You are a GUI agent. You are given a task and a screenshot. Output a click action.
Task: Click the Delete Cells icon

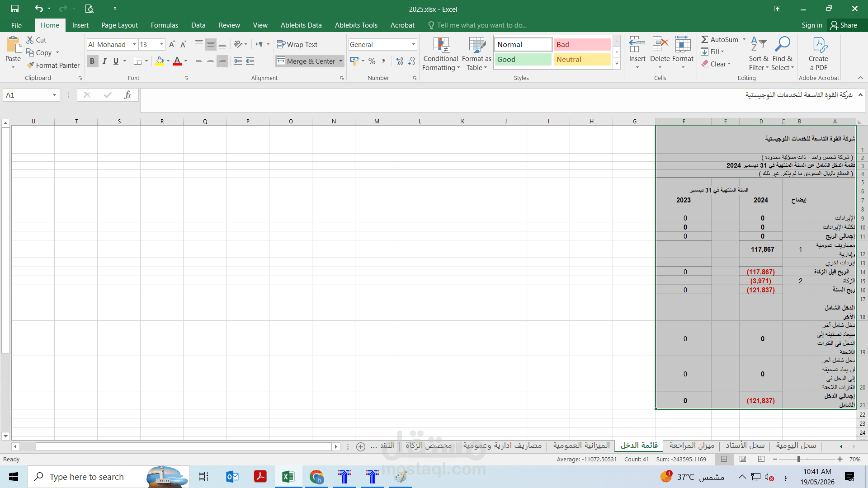tap(660, 45)
